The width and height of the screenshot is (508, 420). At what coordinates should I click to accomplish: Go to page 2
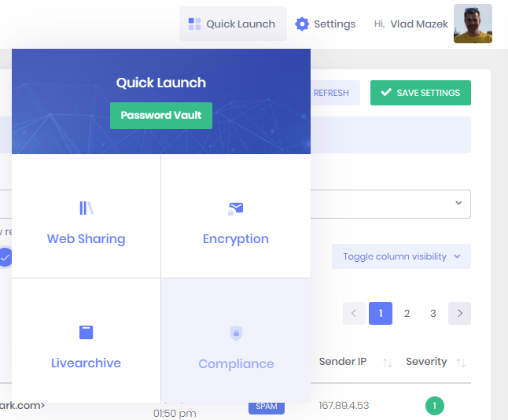point(407,313)
